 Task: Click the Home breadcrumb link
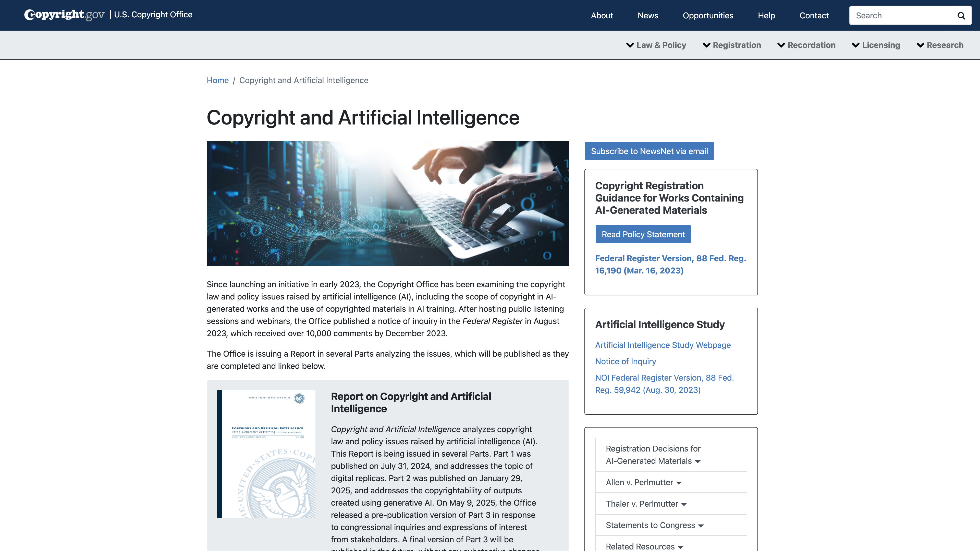coord(217,80)
